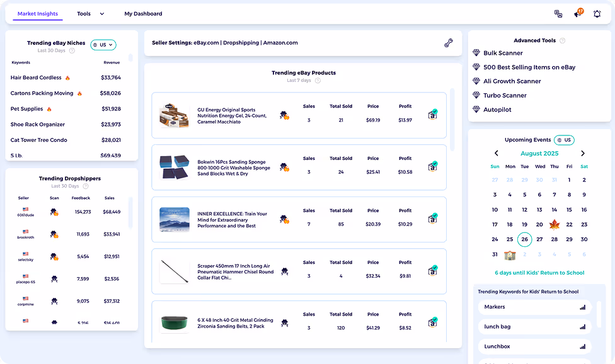The height and width of the screenshot is (364, 615).
Task: Select August 15 on the calendar
Action: [x=569, y=210]
